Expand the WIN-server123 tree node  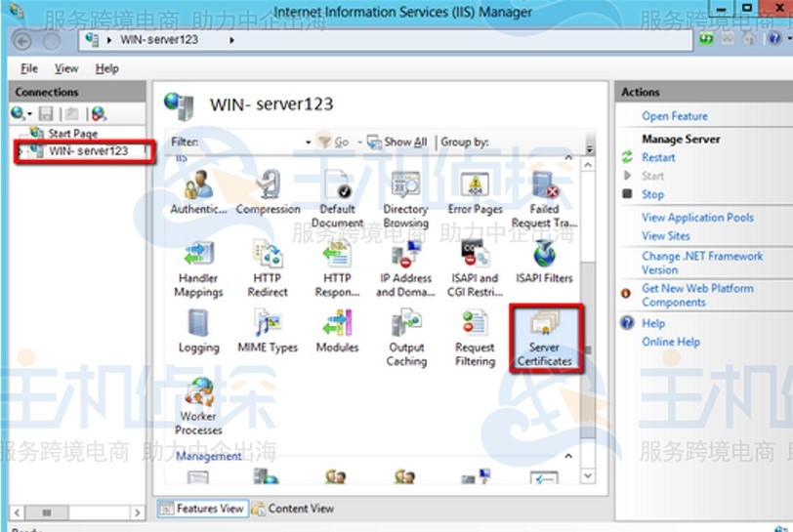(21, 151)
